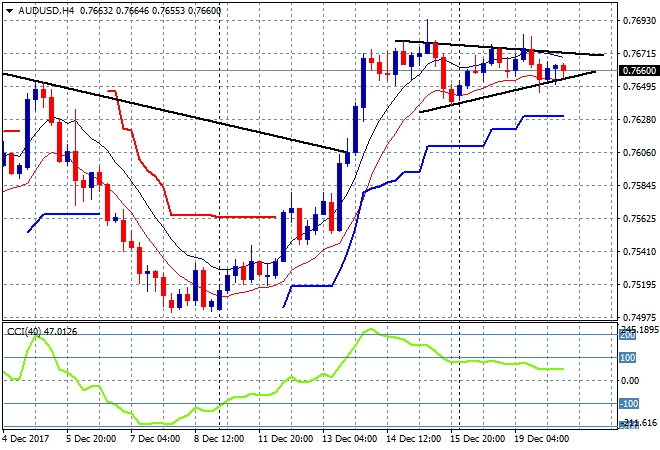Click the 0.76060 price axis label

click(x=639, y=153)
